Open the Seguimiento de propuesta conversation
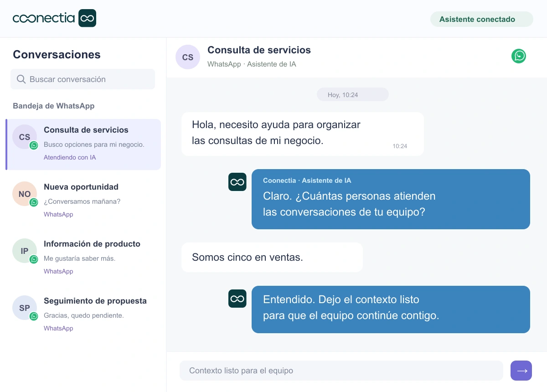This screenshot has width=547, height=392. point(83,315)
